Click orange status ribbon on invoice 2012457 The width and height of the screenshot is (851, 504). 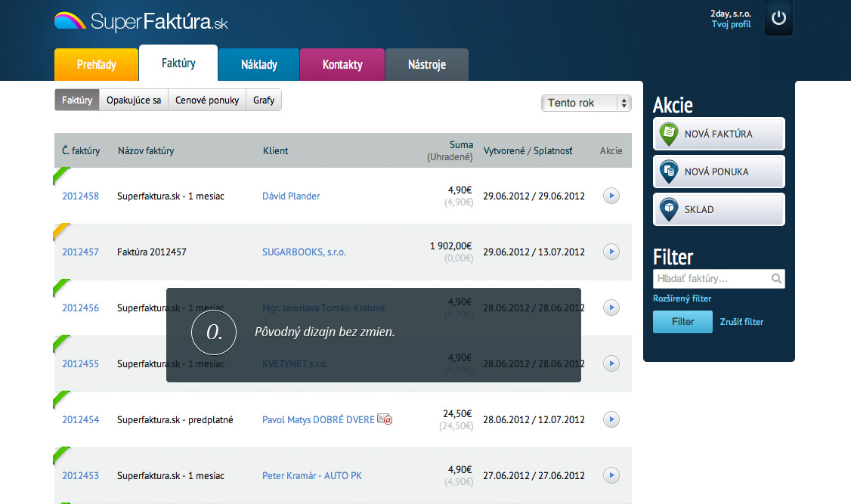[60, 232]
